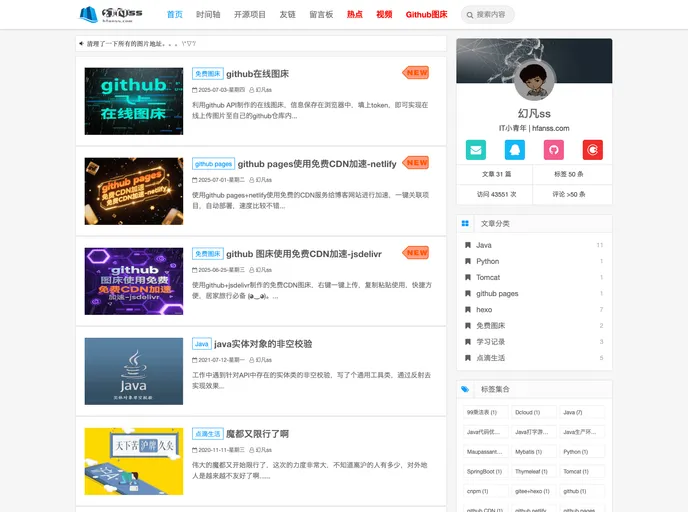
Task: Open the java实体对象的非空校验 article
Action: click(x=263, y=344)
